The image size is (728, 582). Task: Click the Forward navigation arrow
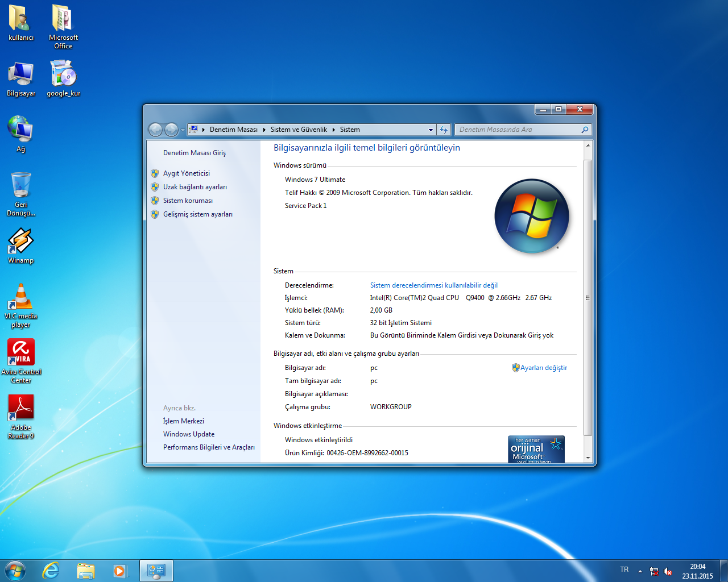[x=171, y=130]
